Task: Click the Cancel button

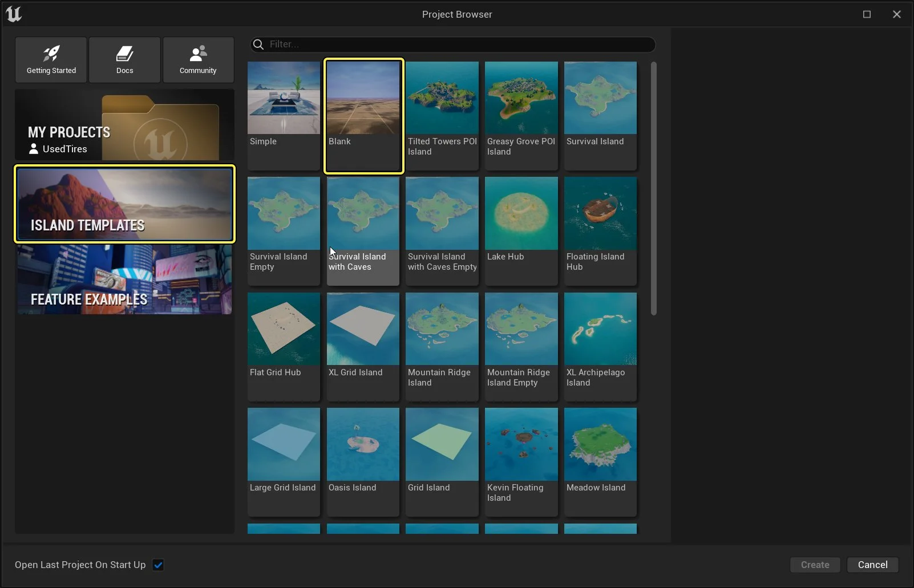Action: pos(872,565)
